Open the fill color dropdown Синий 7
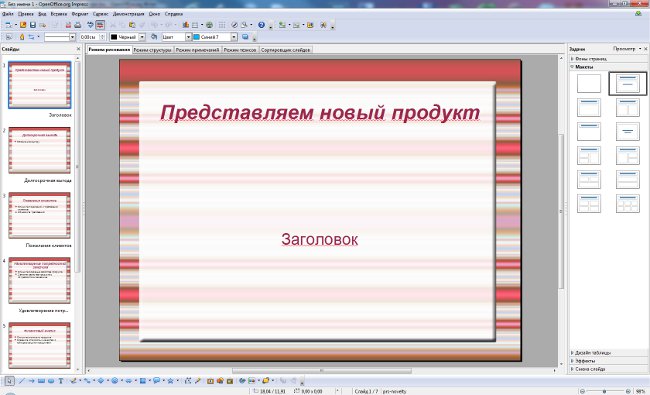 click(215, 37)
